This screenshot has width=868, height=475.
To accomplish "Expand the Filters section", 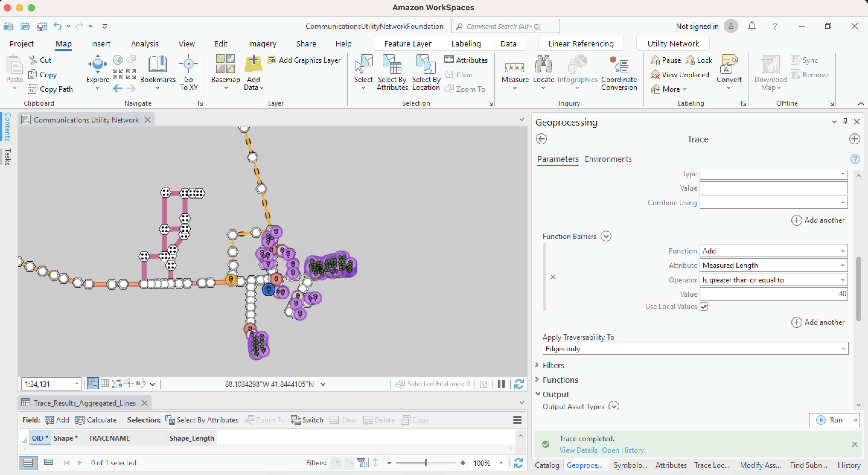I will coord(537,365).
